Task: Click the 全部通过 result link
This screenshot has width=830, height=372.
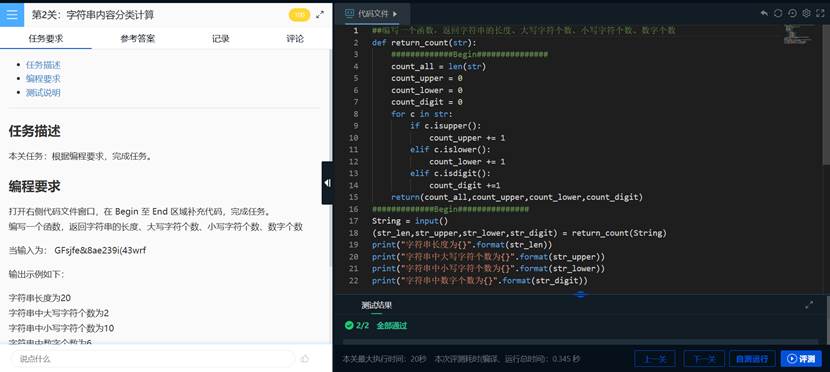Action: coord(392,325)
